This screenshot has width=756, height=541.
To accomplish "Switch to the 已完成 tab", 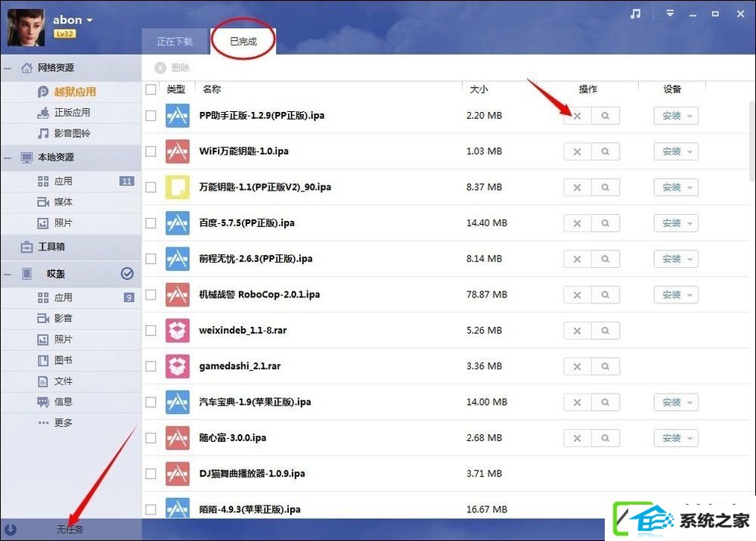I will [243, 42].
